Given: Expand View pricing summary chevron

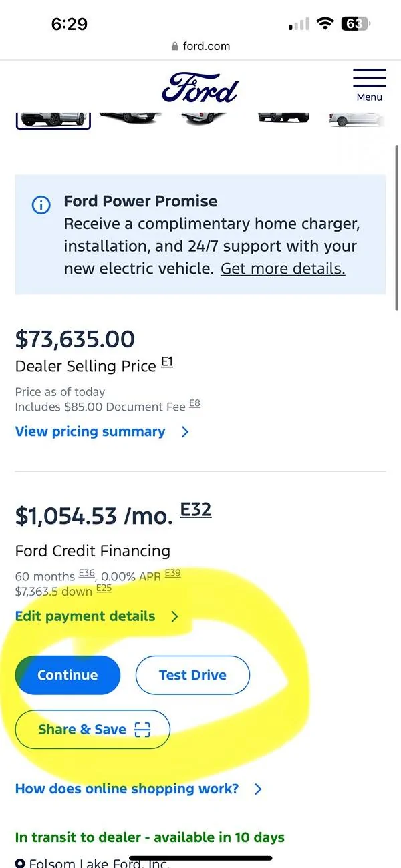Looking at the screenshot, I should click(x=185, y=432).
